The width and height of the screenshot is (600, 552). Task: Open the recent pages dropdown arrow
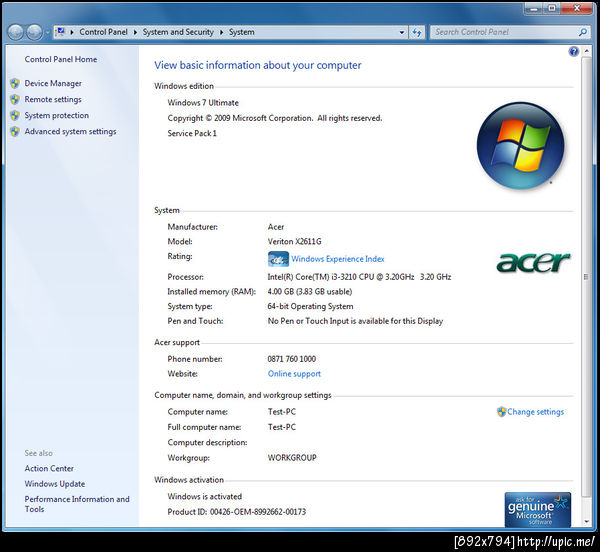pyautogui.click(x=47, y=33)
